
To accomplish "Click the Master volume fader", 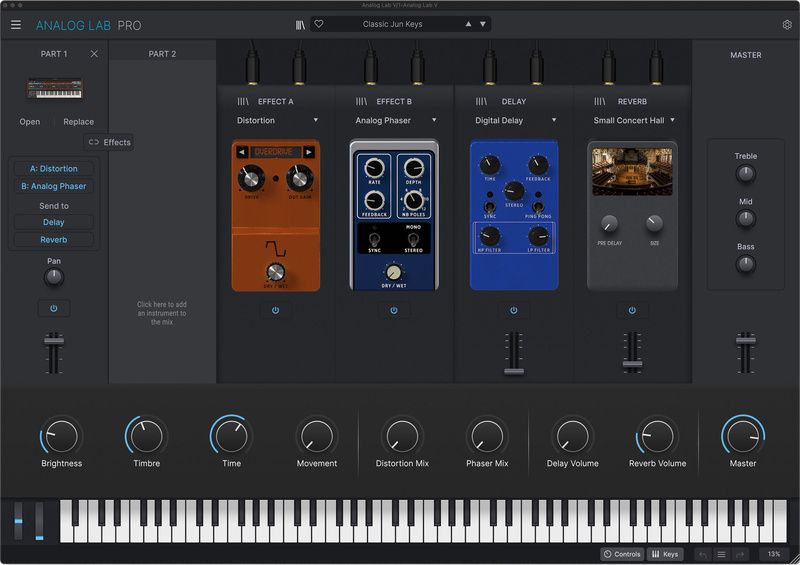I will [745, 340].
